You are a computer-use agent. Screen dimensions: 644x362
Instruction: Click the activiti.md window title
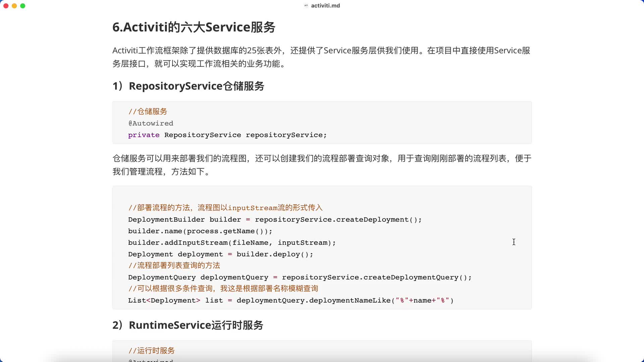tap(325, 6)
